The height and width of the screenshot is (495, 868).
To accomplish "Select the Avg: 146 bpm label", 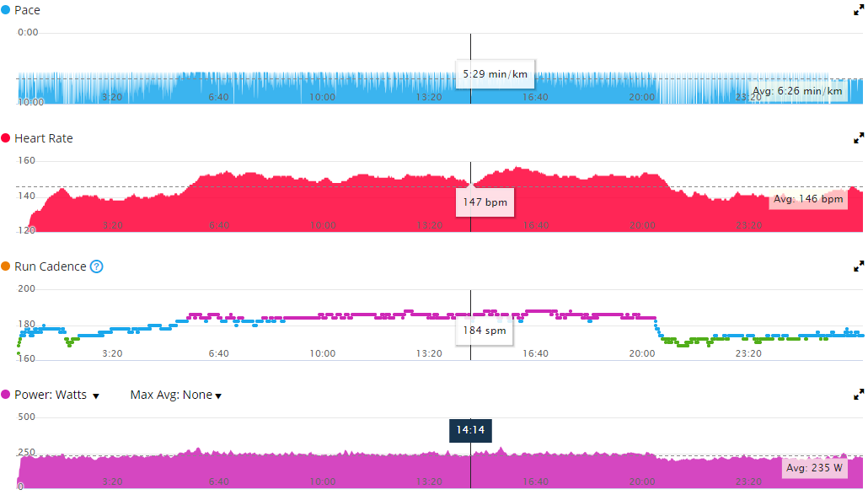I will click(807, 200).
